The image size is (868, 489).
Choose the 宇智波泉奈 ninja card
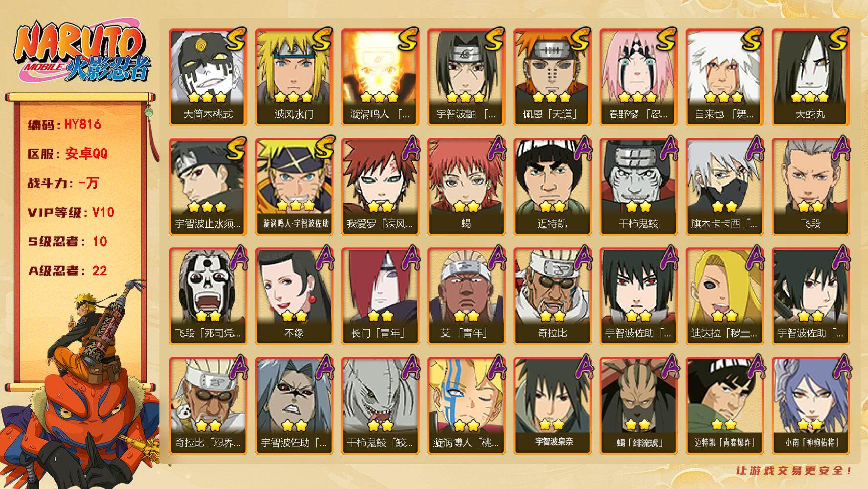click(x=552, y=406)
